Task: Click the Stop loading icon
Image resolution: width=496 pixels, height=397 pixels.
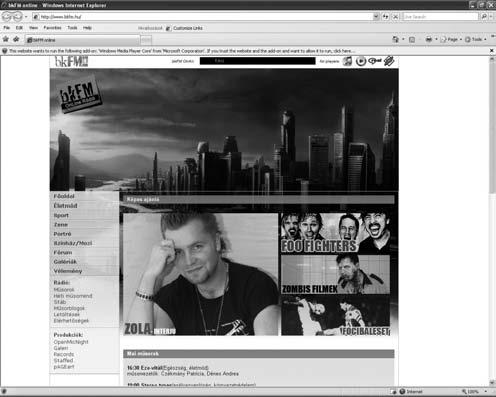Action: click(395, 16)
